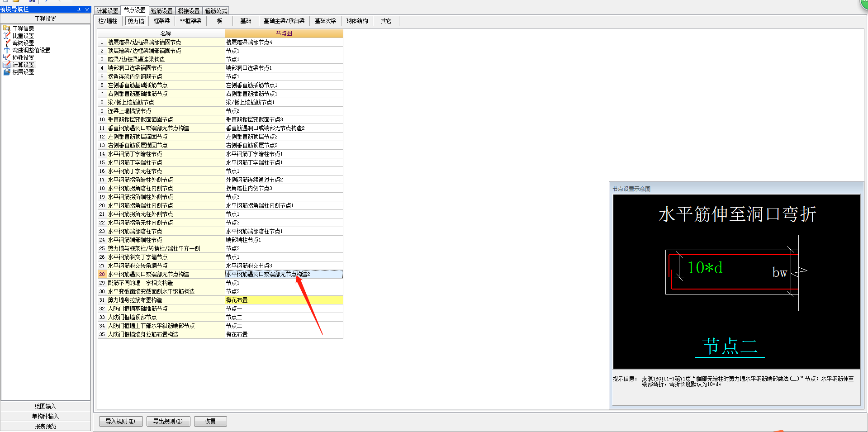Select the 其它 component category

pos(386,21)
